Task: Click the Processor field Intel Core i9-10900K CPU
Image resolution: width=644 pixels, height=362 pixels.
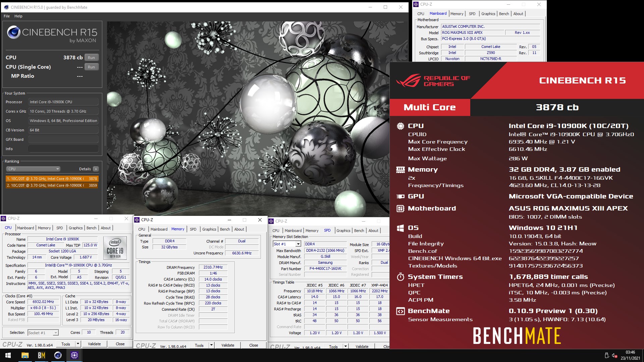Action: click(63, 102)
